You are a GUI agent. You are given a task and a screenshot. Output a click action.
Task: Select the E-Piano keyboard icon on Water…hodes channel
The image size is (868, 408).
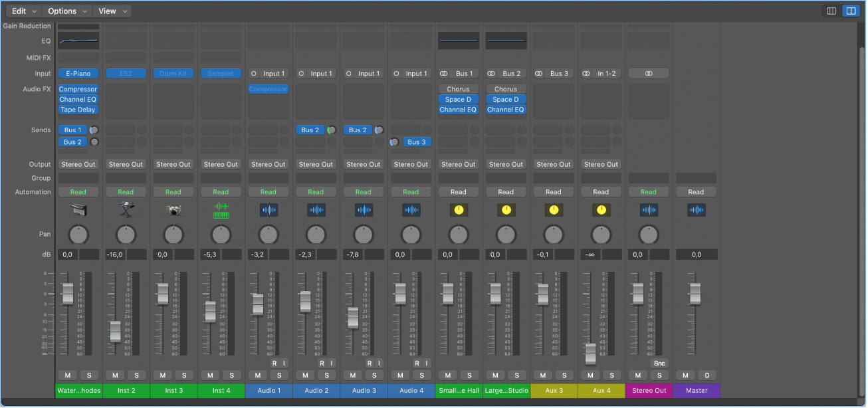point(78,209)
